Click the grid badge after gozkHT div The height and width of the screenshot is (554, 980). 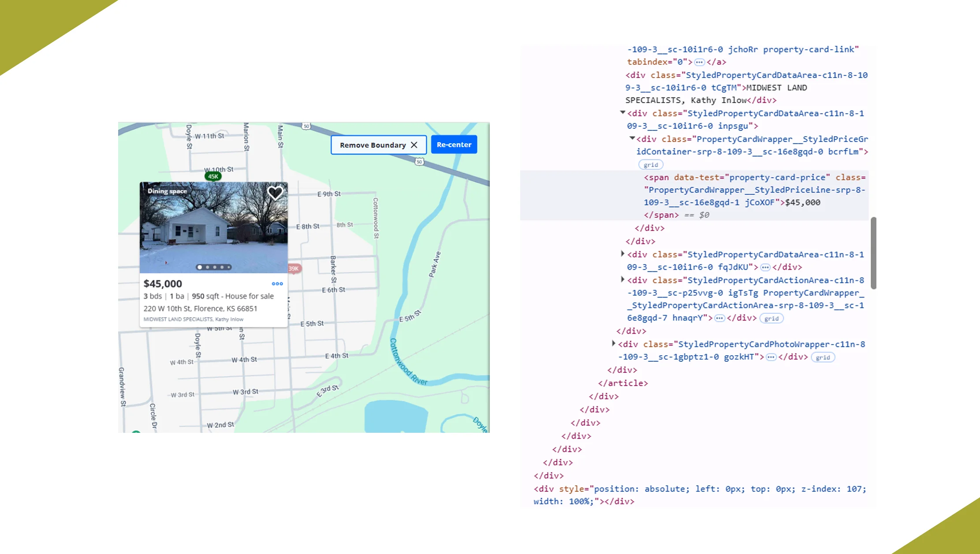(823, 357)
